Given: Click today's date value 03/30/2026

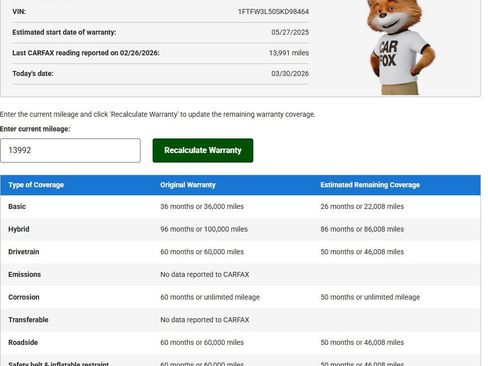Looking at the screenshot, I should 290,74.
